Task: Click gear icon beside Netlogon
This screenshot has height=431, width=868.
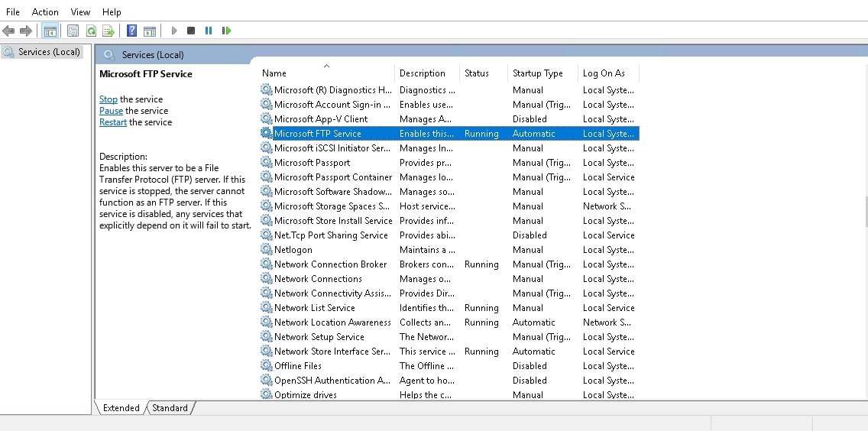Action: click(266, 250)
